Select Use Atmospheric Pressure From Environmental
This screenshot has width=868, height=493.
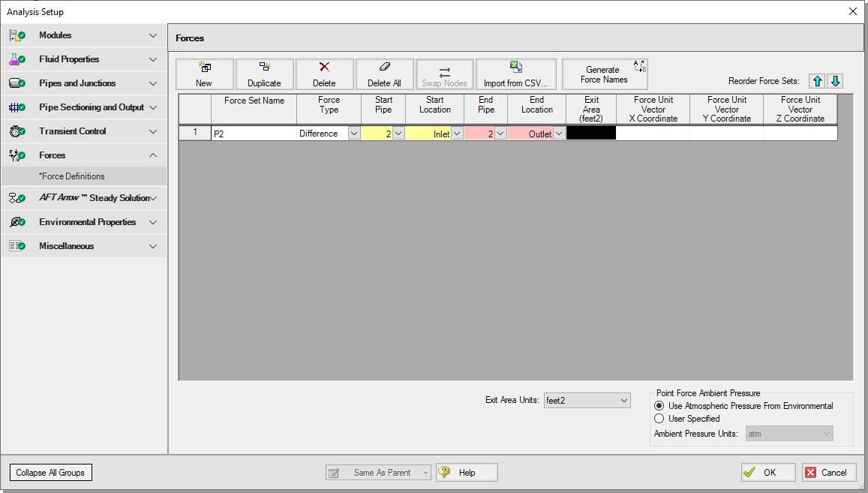click(659, 406)
